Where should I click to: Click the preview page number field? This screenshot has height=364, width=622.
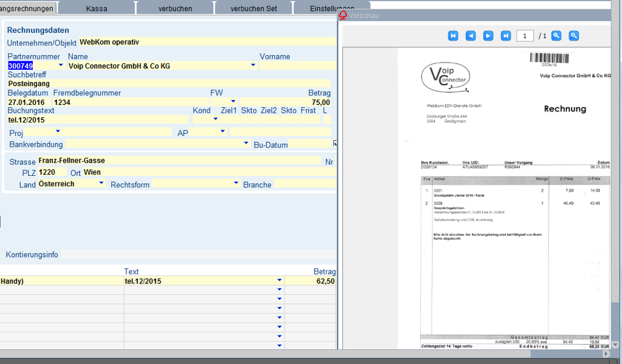[525, 36]
